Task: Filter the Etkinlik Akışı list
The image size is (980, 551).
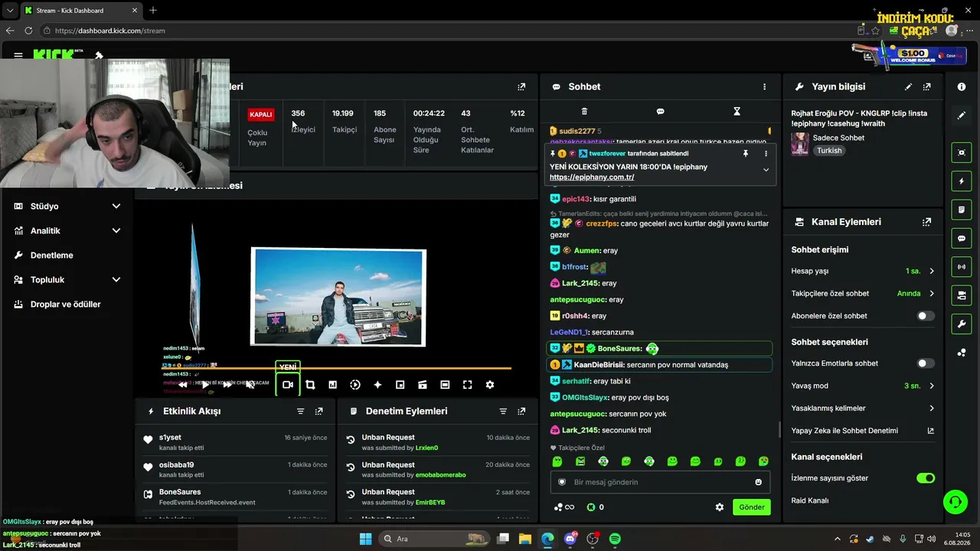Action: (x=301, y=411)
